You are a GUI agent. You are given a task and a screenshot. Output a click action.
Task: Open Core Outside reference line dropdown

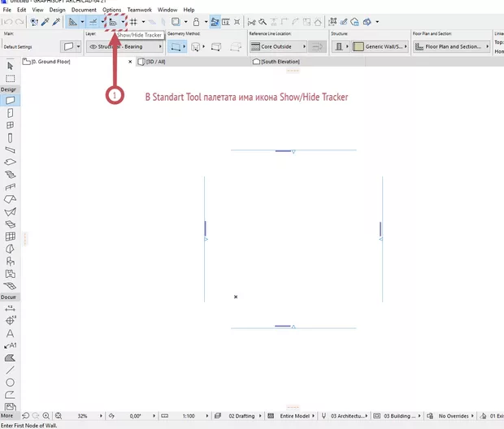point(278,47)
